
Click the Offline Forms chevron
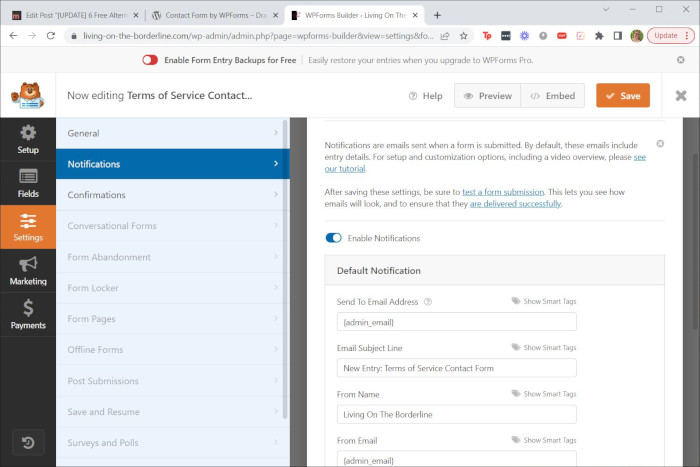(276, 349)
